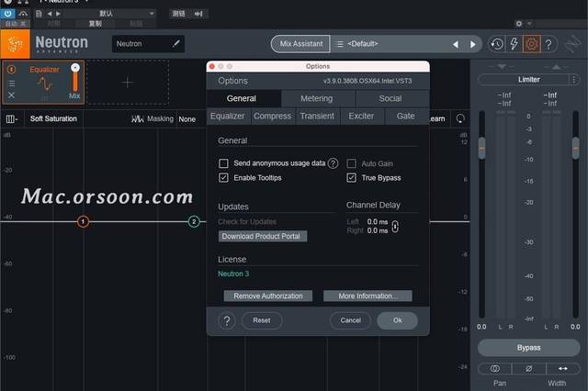Open the host settings dropdown arrow
Viewport: 588px width, 391px height.
[529, 24]
